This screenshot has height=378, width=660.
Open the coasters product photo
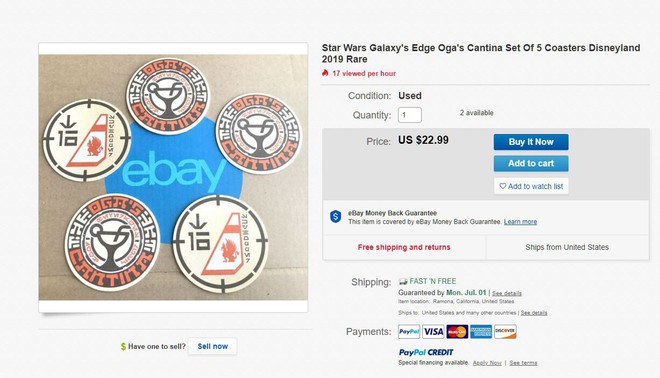(173, 177)
